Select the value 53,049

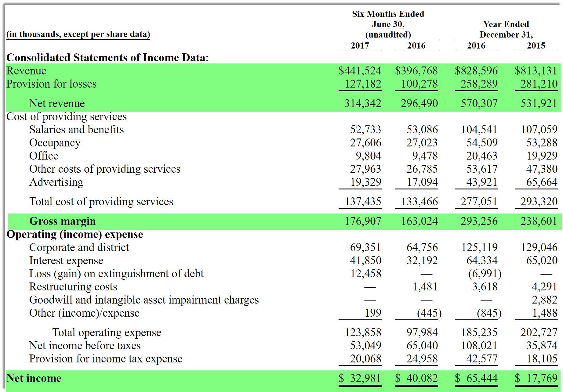coord(366,346)
